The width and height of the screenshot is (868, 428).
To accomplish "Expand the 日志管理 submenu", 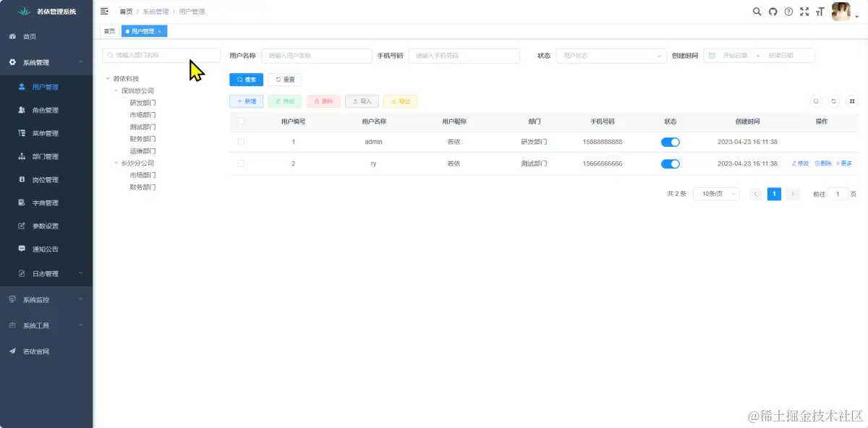I will [46, 273].
